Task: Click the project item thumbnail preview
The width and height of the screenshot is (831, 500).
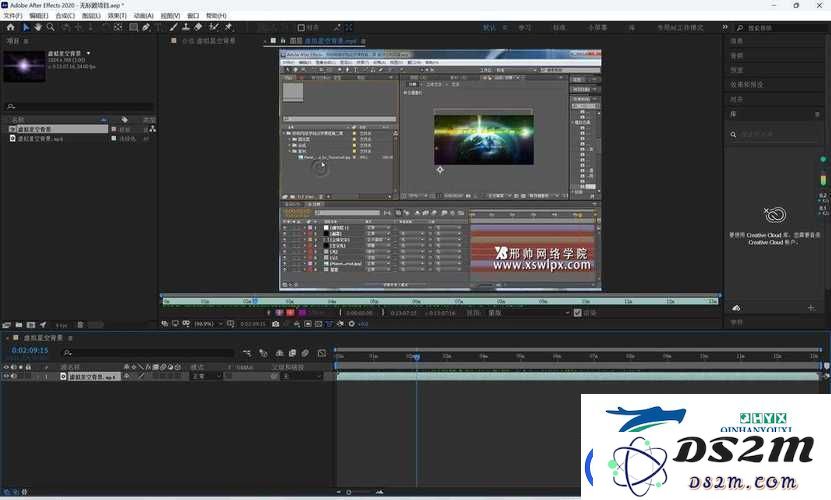Action: pos(24,66)
